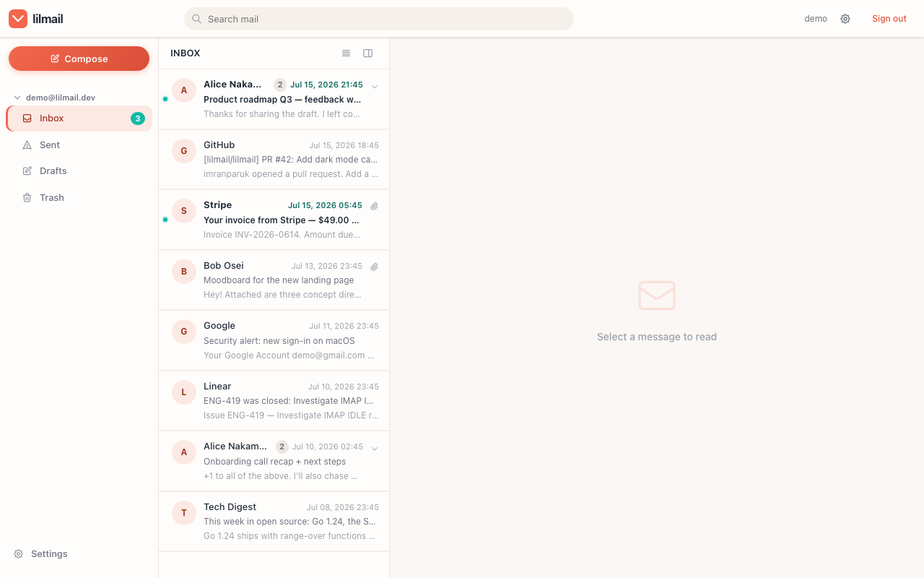
Task: Click thread count badge on Product roadmap
Action: pyautogui.click(x=280, y=85)
